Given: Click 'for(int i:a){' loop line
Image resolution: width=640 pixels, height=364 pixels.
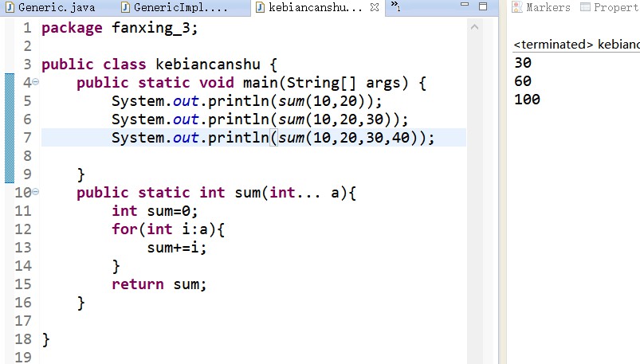Looking at the screenshot, I should [168, 229].
